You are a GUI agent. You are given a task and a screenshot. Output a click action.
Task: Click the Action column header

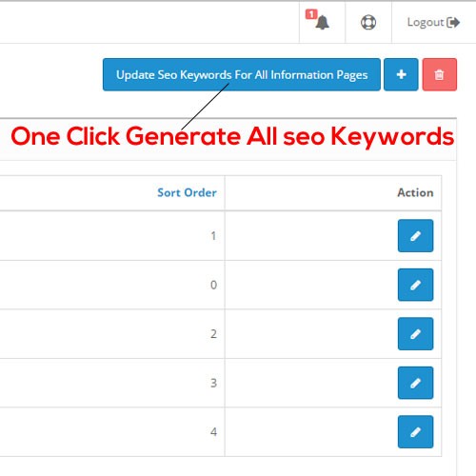415,192
